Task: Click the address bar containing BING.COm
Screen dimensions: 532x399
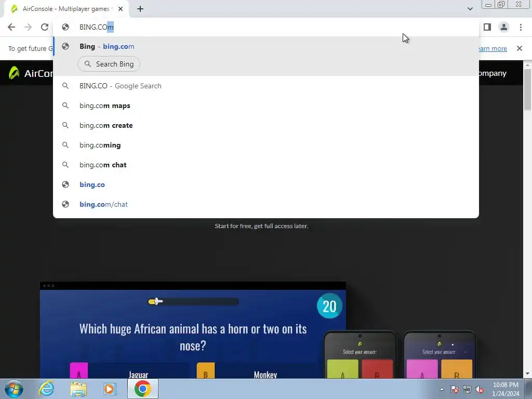Action: click(x=266, y=27)
